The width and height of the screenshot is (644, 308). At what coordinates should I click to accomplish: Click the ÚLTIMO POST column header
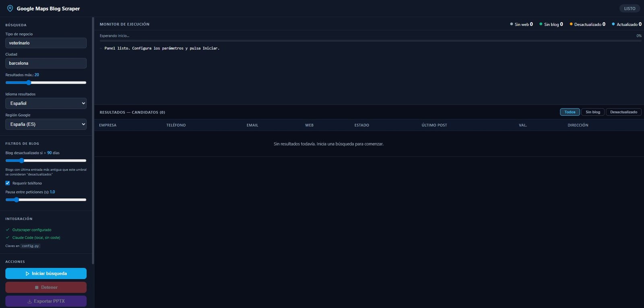point(434,125)
